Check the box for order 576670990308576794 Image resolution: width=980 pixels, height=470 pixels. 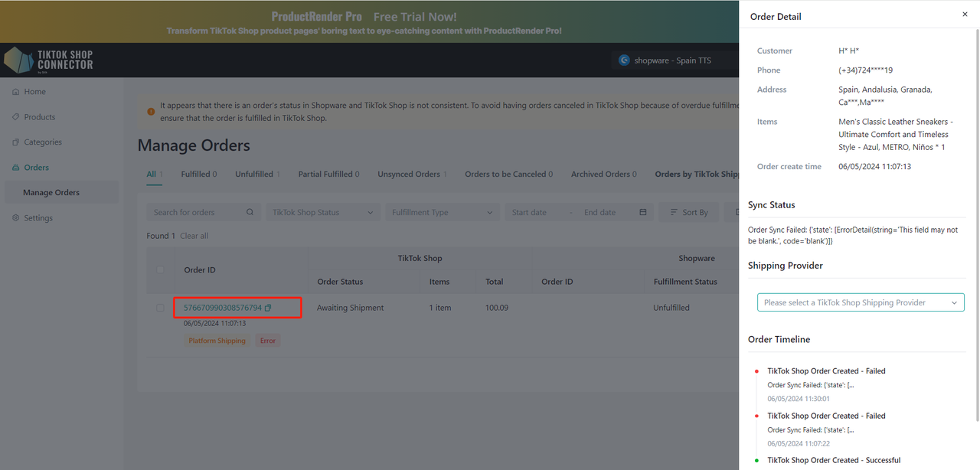pos(160,308)
